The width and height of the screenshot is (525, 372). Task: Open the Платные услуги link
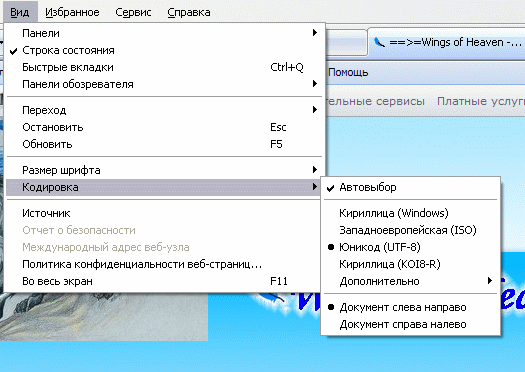pos(481,101)
